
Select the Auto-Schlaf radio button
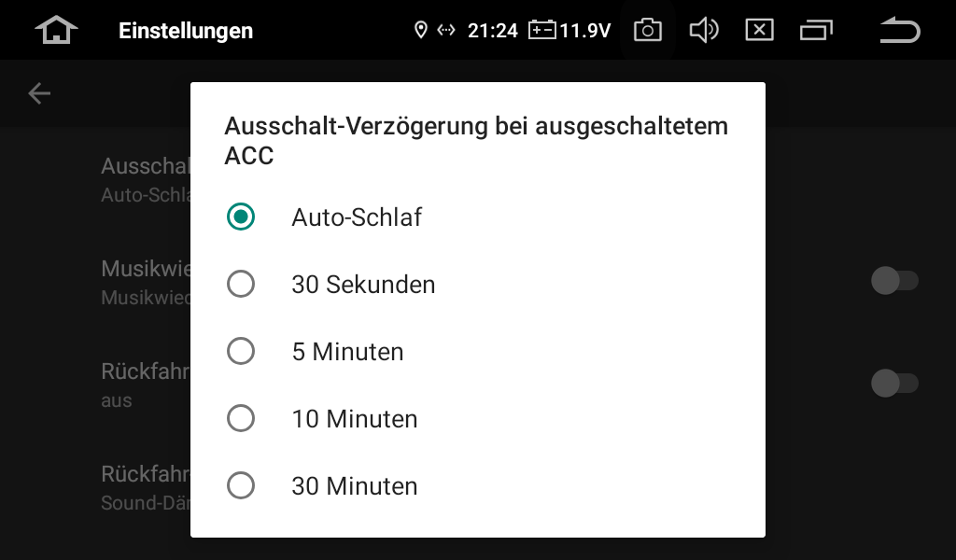coord(240,217)
